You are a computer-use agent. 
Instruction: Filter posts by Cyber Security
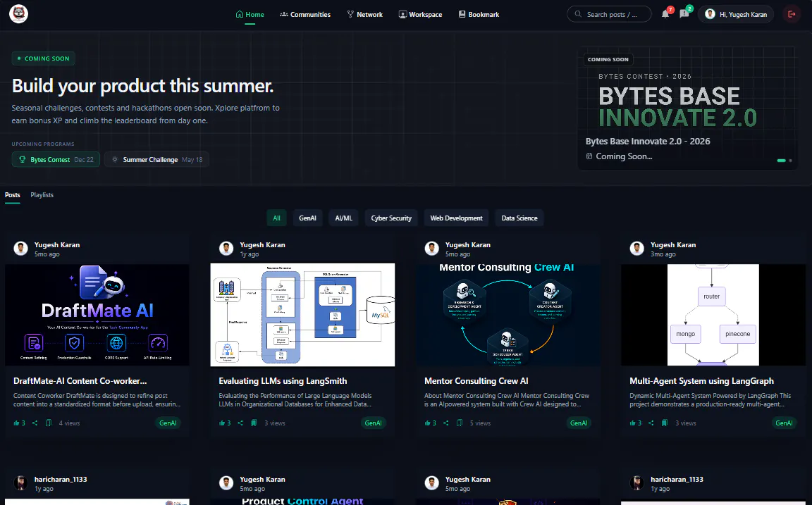click(x=391, y=218)
